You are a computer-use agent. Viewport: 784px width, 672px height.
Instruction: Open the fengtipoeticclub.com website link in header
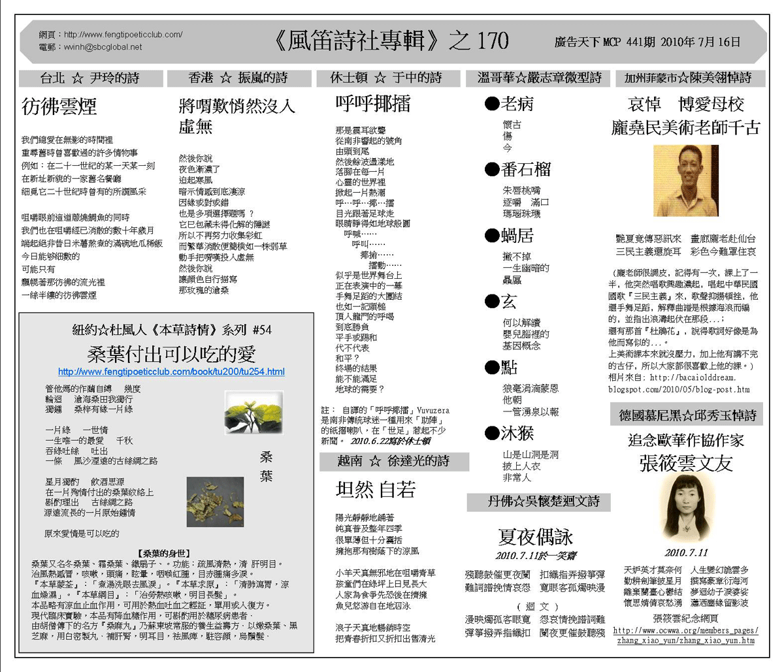point(123,35)
